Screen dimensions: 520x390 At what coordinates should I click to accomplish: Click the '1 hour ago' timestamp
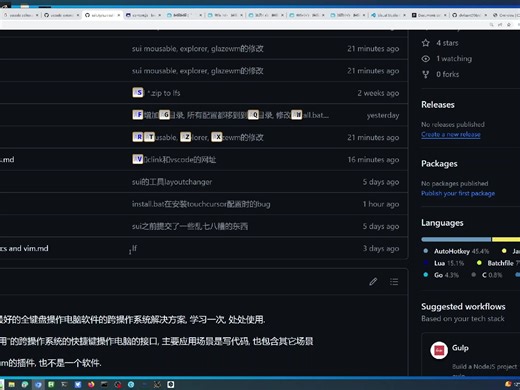pyautogui.click(x=381, y=204)
